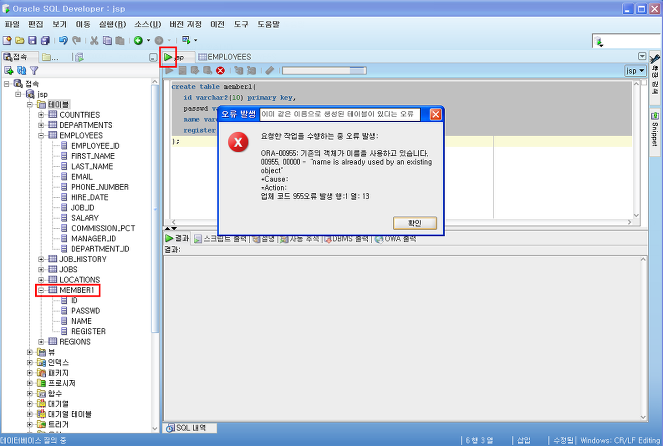Image resolution: width=663 pixels, height=446 pixels.
Task: Click the gray Forward navigation icon
Action: click(159, 41)
